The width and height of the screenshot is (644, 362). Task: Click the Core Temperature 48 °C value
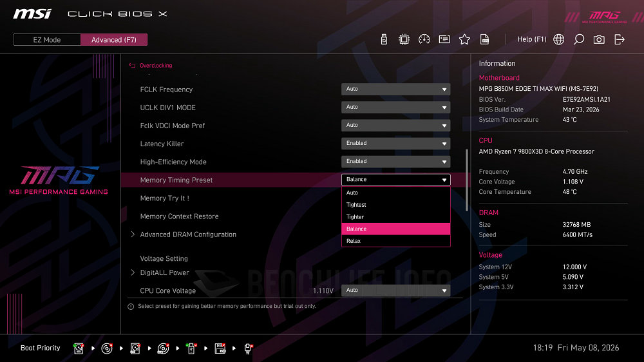pyautogui.click(x=570, y=192)
